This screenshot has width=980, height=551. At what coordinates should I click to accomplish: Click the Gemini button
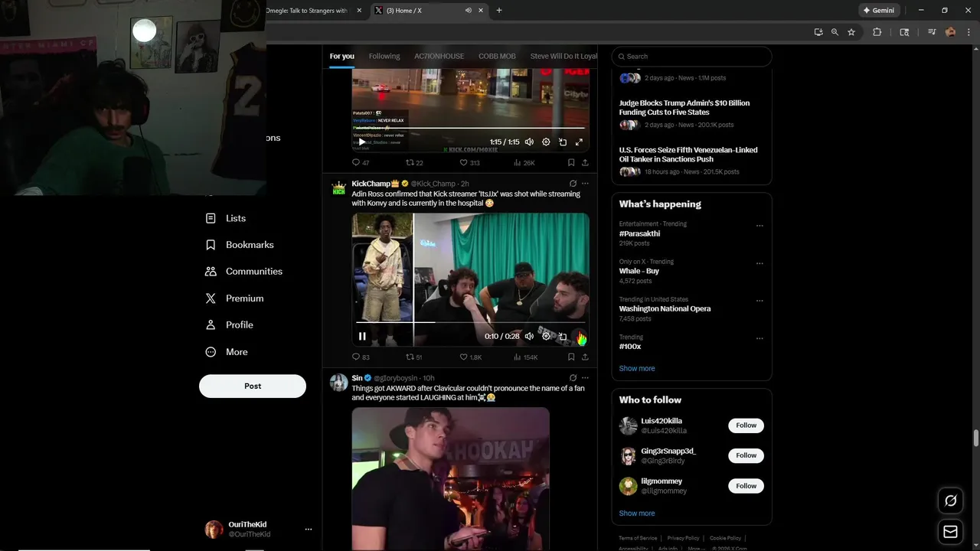[878, 10]
